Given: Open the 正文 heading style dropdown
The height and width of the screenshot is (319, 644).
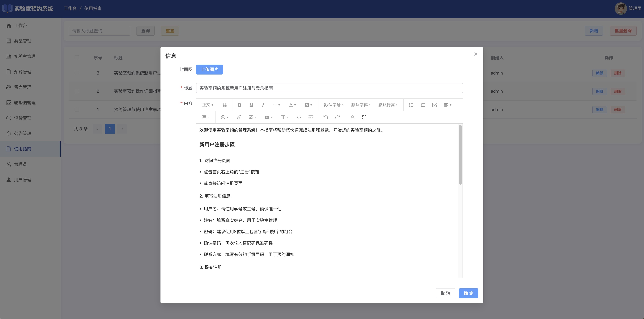Looking at the screenshot, I should click(x=207, y=105).
